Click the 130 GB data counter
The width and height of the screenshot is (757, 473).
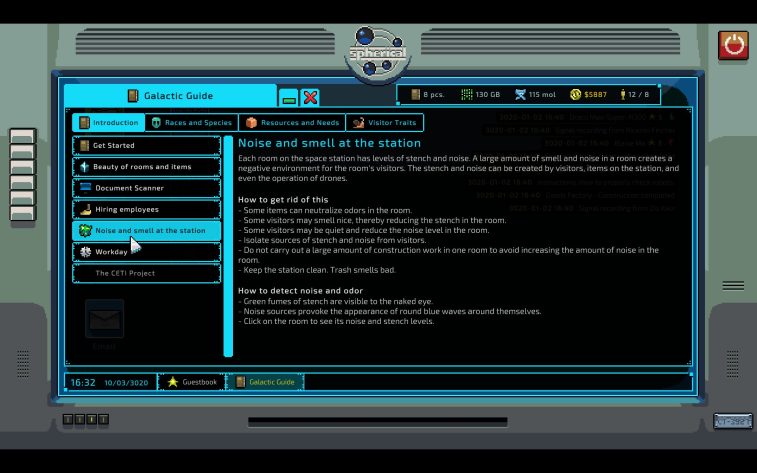click(x=480, y=95)
